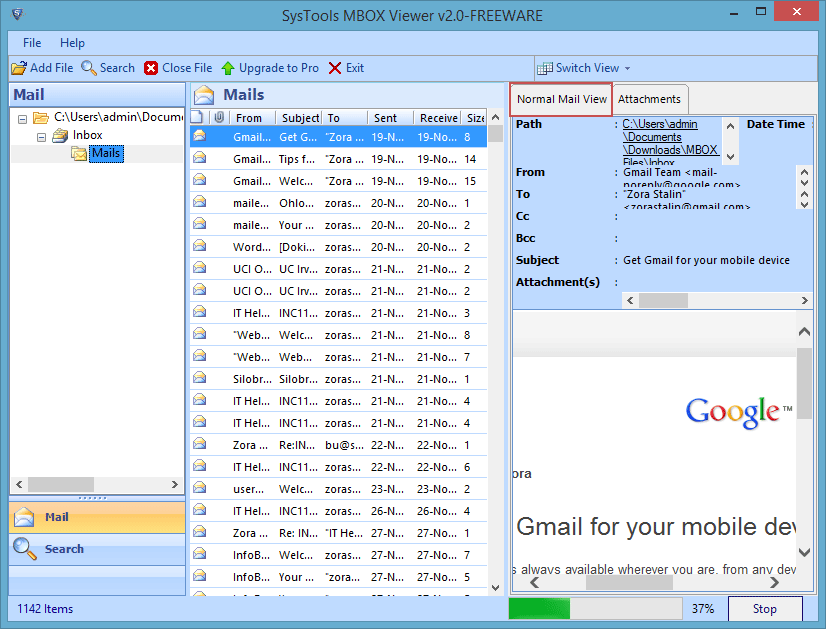The height and width of the screenshot is (629, 826).
Task: Switch to the Attachments tab
Action: coord(649,99)
